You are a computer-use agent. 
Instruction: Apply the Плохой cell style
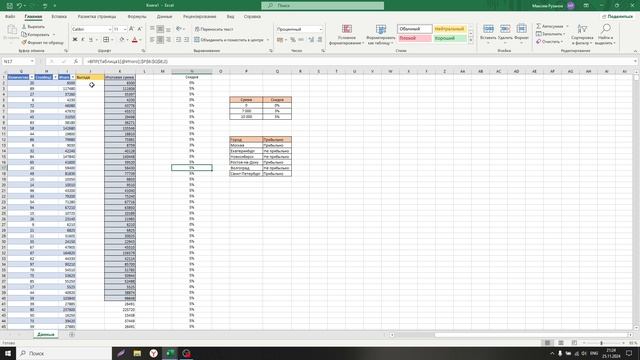coord(415,38)
